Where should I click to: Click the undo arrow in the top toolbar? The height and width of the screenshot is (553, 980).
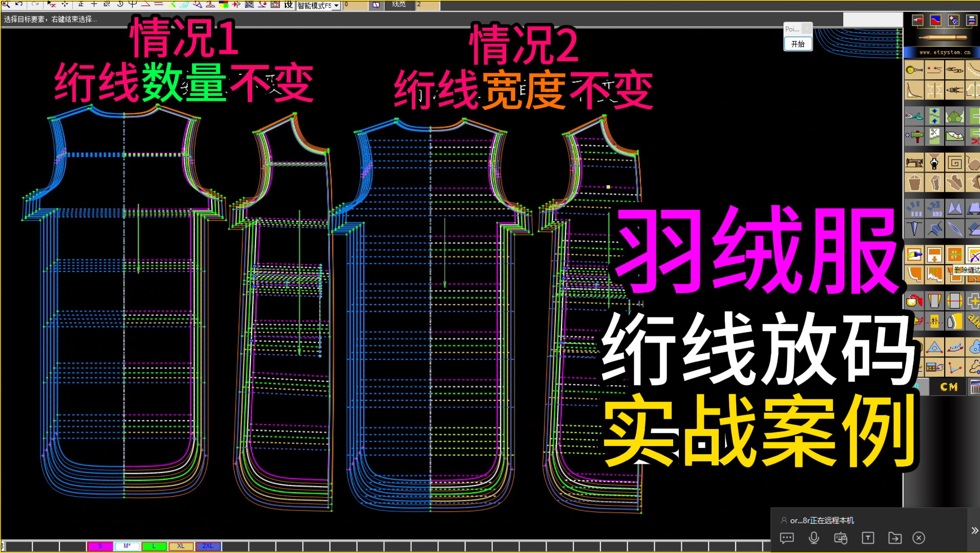coord(18,5)
